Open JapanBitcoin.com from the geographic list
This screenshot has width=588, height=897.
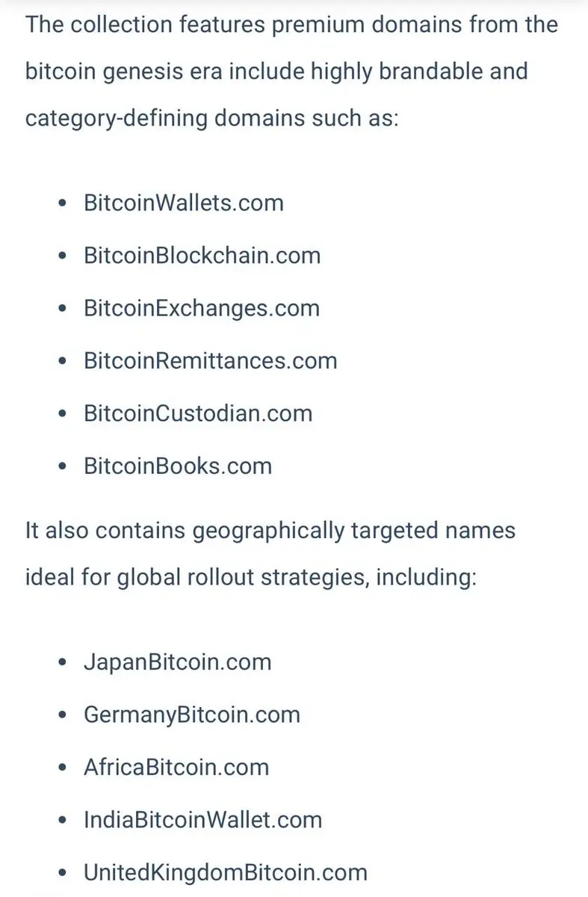(x=178, y=662)
